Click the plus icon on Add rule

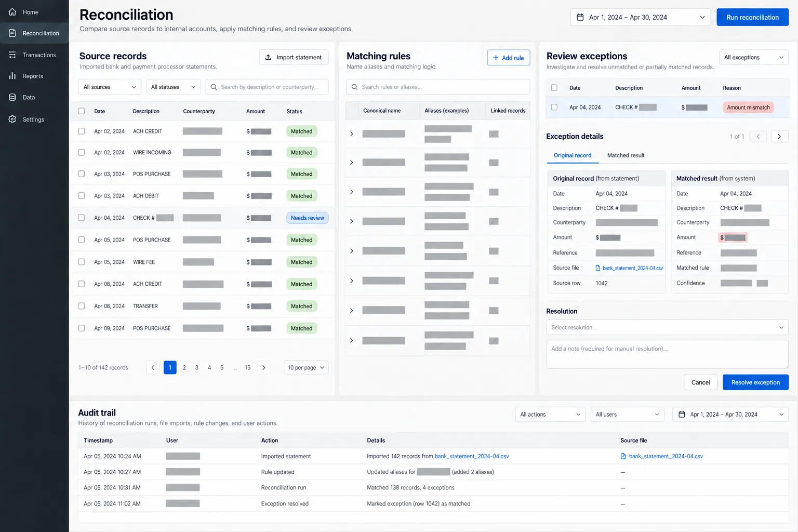pyautogui.click(x=496, y=58)
